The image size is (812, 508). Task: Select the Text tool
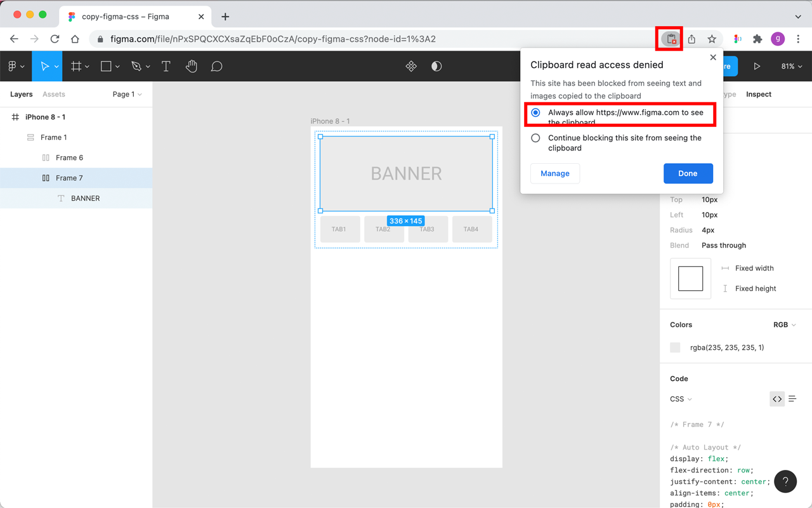coord(166,66)
